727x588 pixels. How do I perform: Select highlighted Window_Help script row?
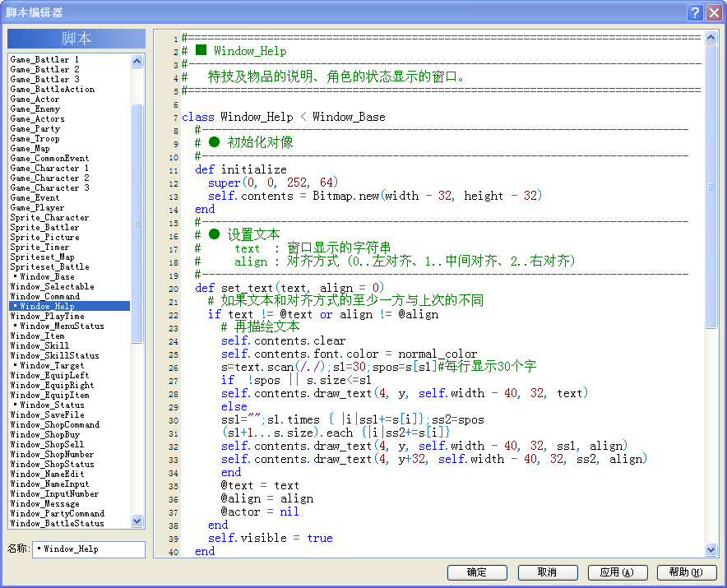coord(70,306)
